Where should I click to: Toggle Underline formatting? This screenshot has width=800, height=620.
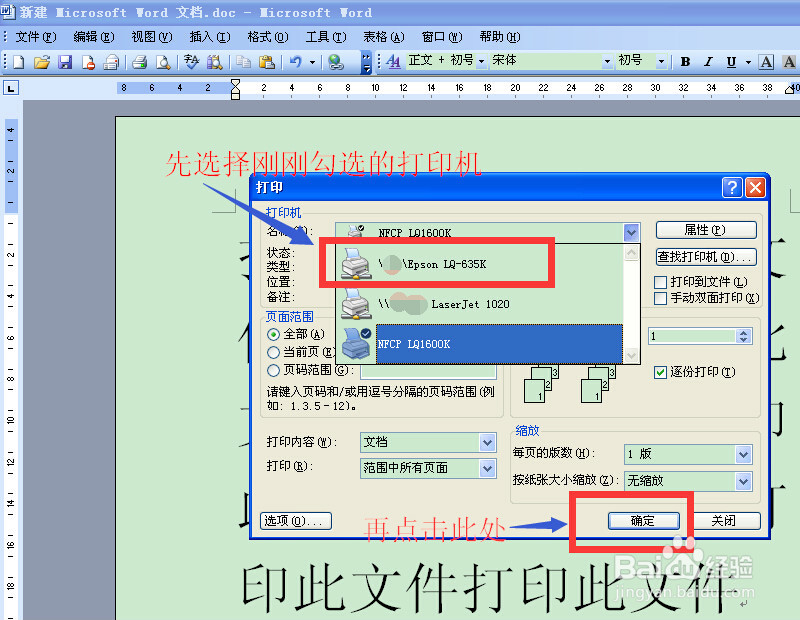tap(731, 62)
